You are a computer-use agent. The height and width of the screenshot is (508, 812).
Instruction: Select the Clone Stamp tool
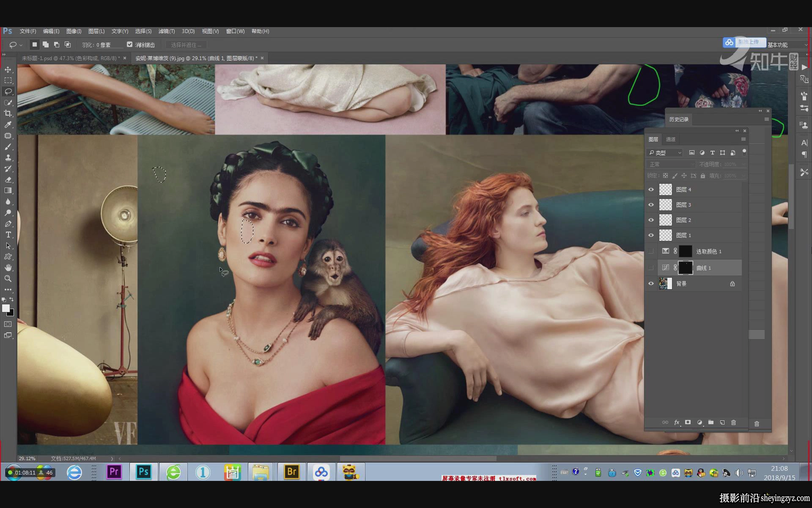click(x=8, y=158)
